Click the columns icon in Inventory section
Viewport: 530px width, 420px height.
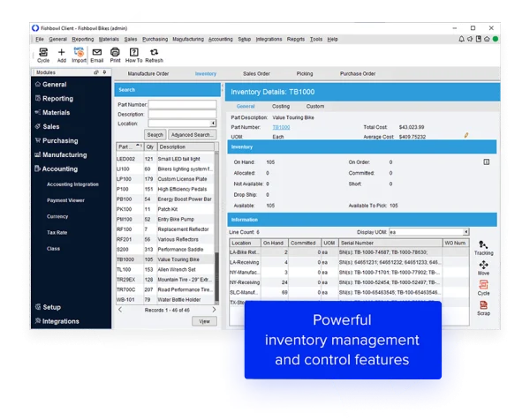click(486, 162)
